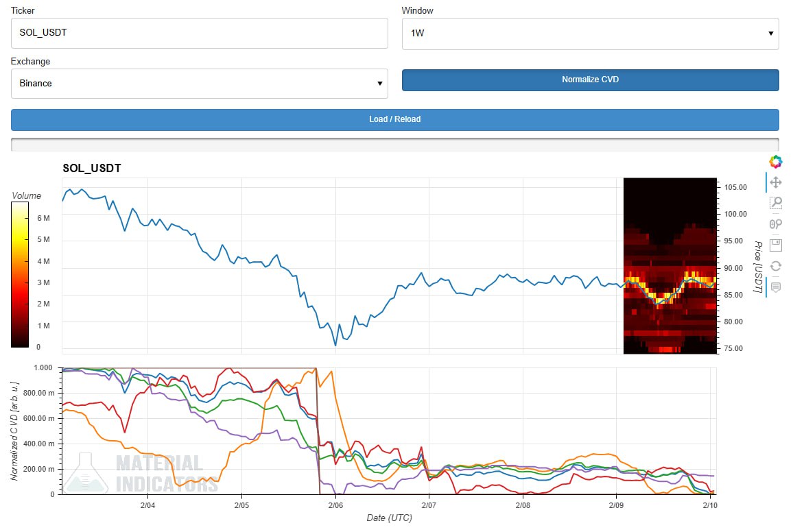Image resolution: width=793 pixels, height=532 pixels.
Task: Open the Window dropdown showing 1W
Action: [x=590, y=33]
